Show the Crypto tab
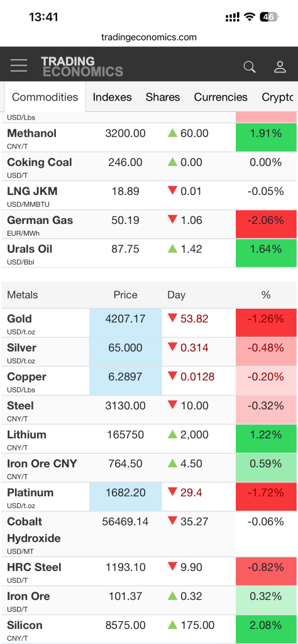The width and height of the screenshot is (298, 644). (278, 97)
